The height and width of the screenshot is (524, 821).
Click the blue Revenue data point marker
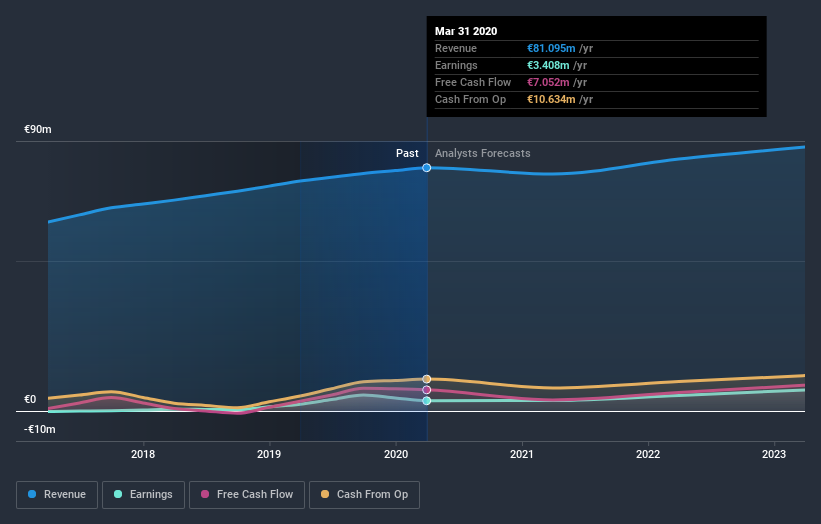click(x=427, y=168)
